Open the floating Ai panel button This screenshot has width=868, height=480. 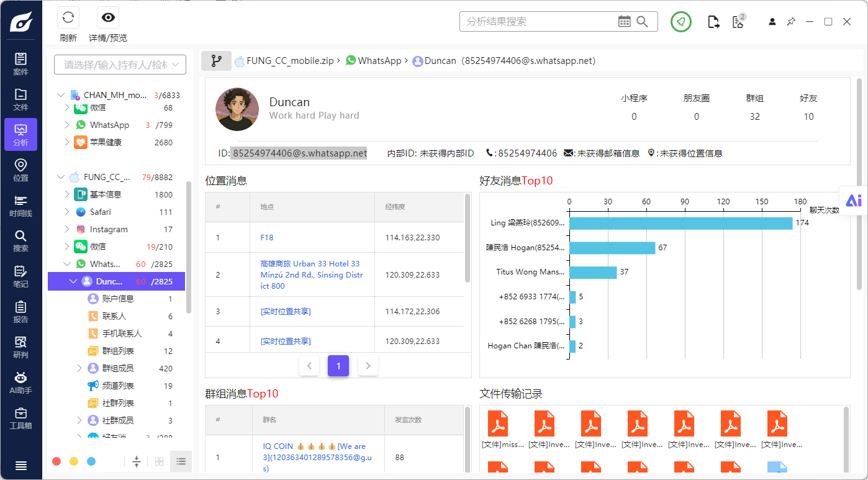854,200
